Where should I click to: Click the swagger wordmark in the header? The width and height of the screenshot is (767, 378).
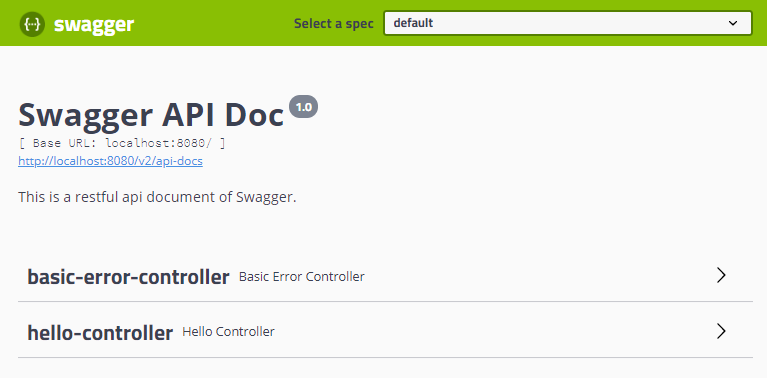94,24
